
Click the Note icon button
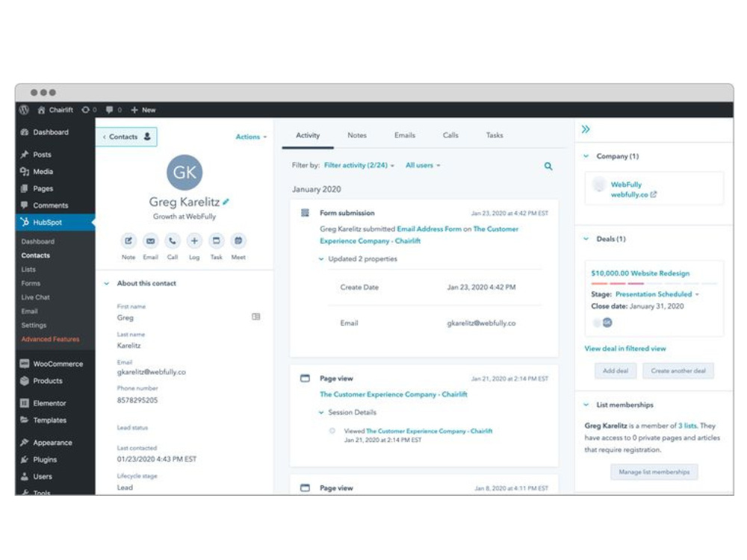pyautogui.click(x=128, y=241)
